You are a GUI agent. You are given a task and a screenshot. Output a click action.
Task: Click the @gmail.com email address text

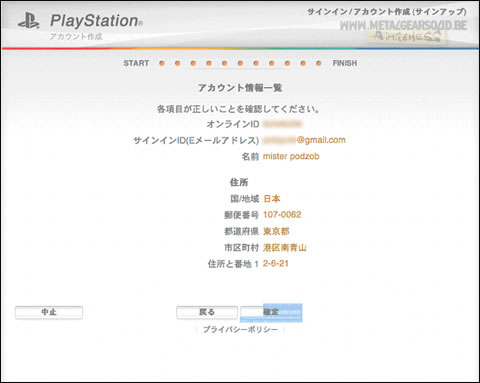tap(321, 140)
